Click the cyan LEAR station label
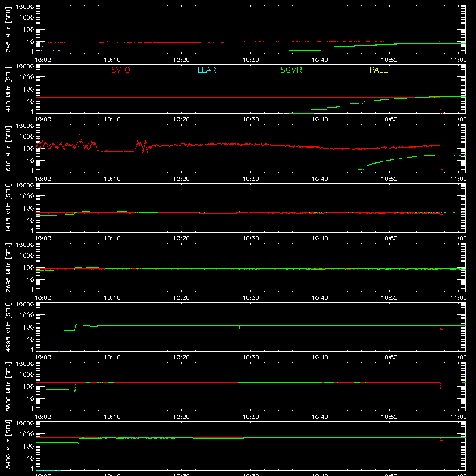The width and height of the screenshot is (476, 476). [206, 70]
